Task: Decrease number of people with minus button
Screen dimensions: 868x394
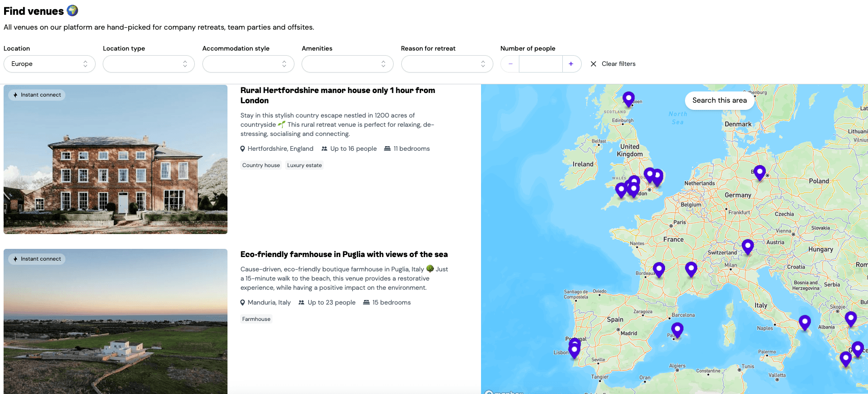Action: coord(510,64)
